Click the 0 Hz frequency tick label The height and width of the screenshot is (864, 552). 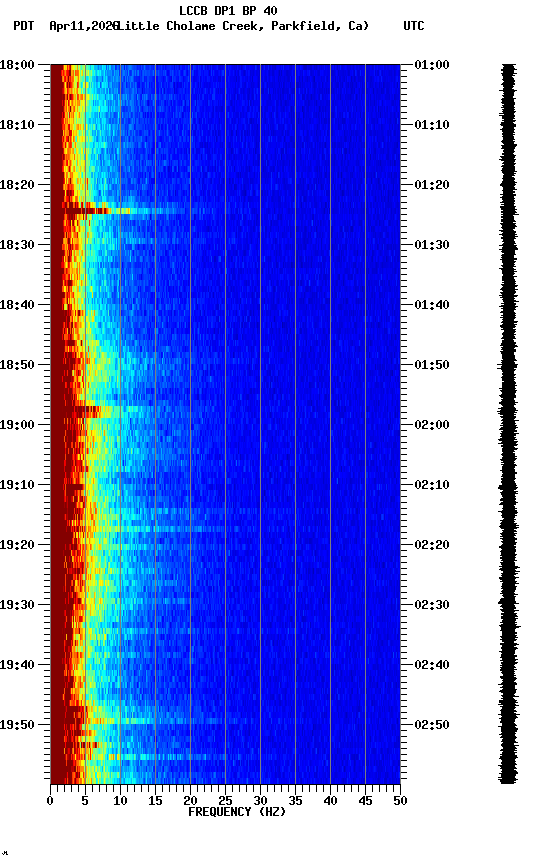click(50, 801)
